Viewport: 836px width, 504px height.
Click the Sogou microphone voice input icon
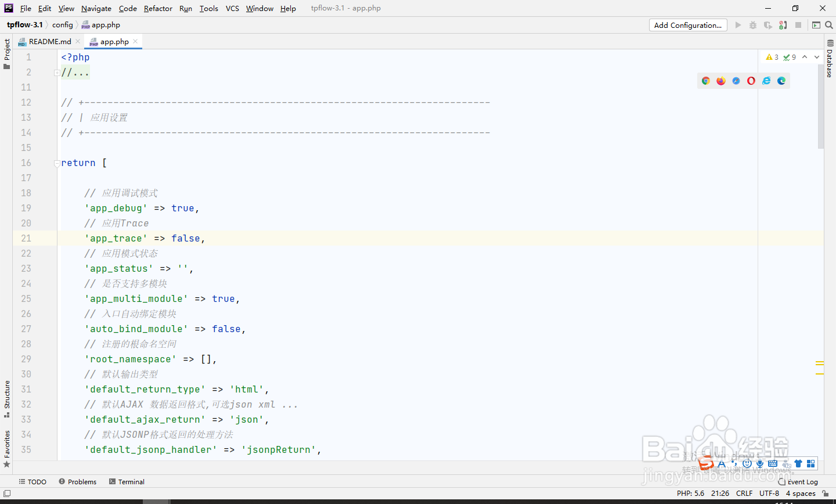click(x=760, y=463)
